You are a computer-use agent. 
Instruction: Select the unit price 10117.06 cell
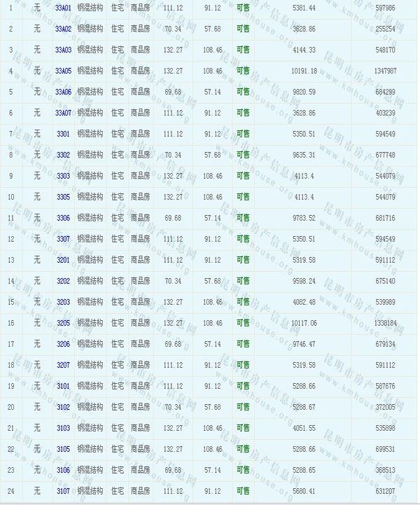[302, 323]
